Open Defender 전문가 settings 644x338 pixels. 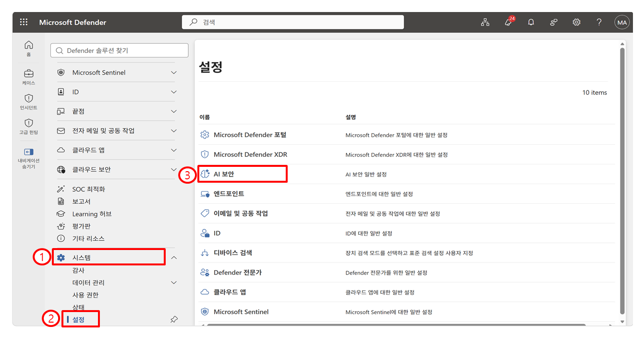(238, 273)
